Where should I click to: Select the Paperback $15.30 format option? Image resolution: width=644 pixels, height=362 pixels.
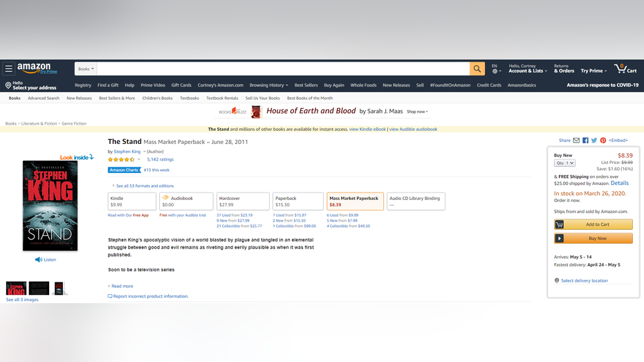pos(297,201)
